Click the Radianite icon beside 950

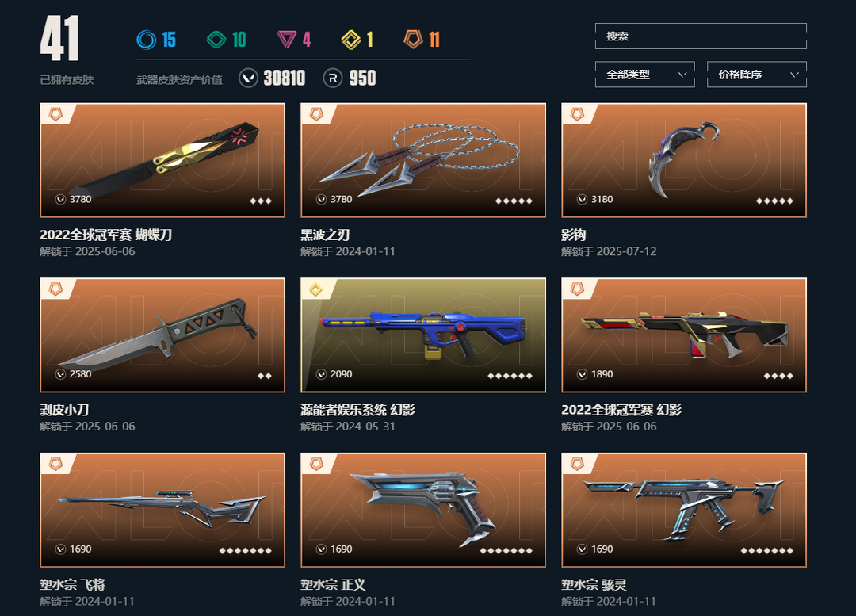pyautogui.click(x=333, y=78)
